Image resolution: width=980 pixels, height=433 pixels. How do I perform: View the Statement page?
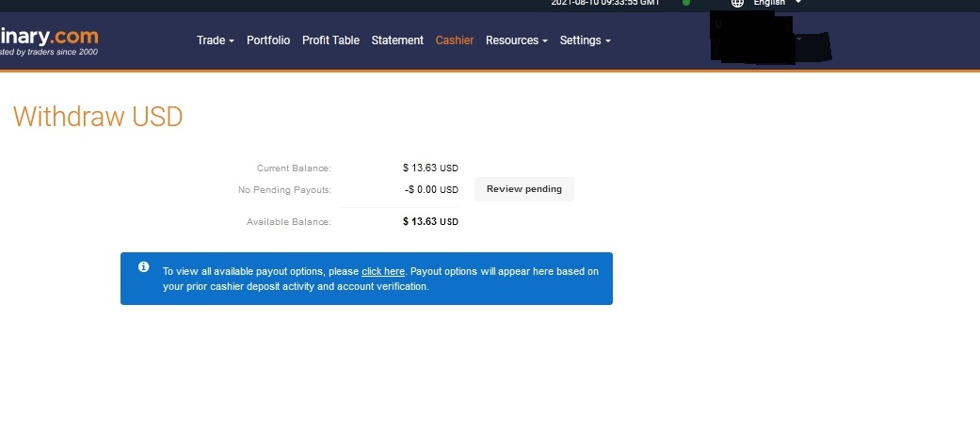[x=397, y=40]
